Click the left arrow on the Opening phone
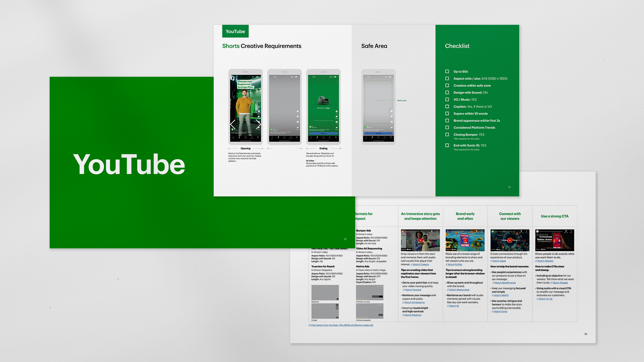Screen dimensions: 644x362 coord(233,124)
